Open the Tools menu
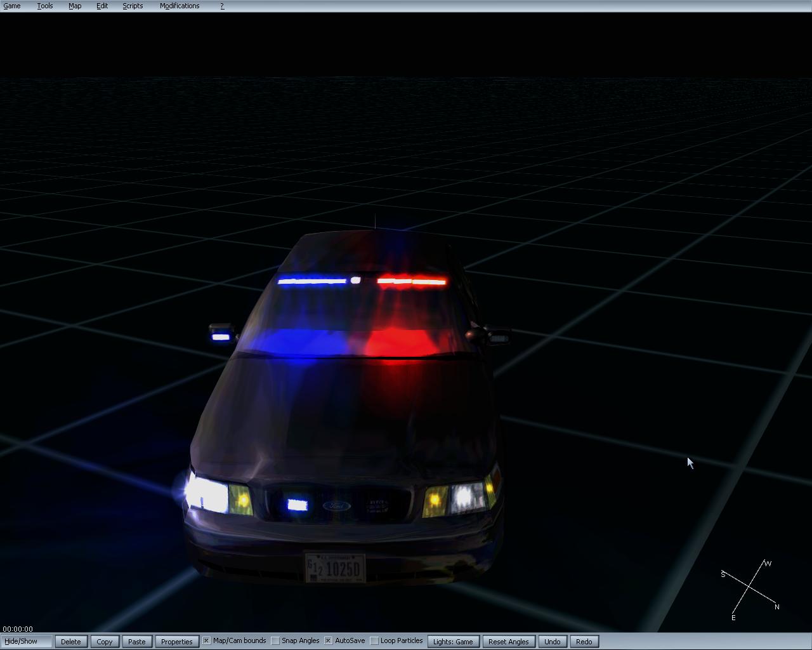Screen dimensions: 812x650 point(44,6)
